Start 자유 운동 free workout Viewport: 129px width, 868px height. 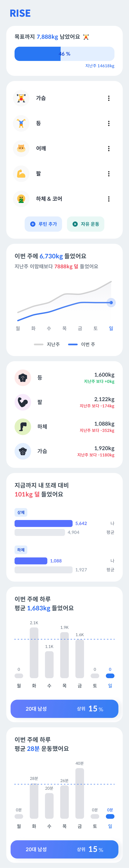pos(86,224)
